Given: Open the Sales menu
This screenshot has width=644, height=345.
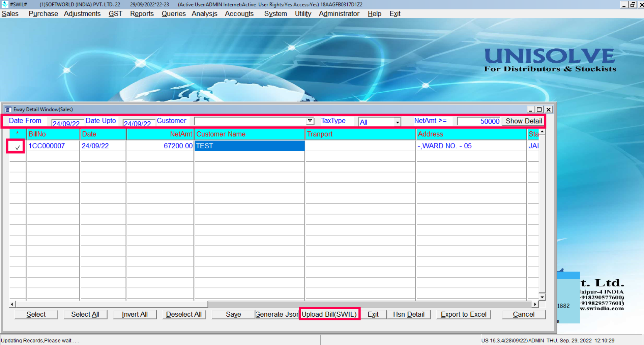Looking at the screenshot, I should tap(10, 14).
